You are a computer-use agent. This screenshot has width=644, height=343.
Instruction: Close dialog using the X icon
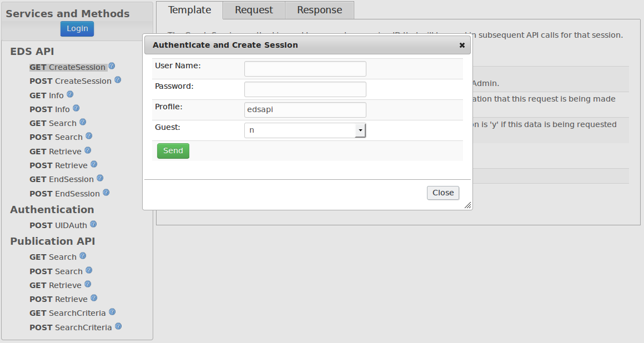[462, 45]
